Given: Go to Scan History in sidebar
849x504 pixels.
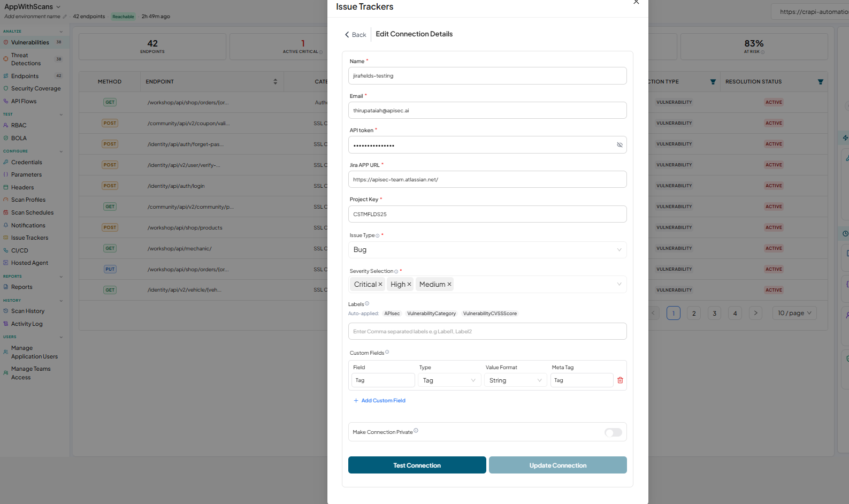Looking at the screenshot, I should [28, 311].
